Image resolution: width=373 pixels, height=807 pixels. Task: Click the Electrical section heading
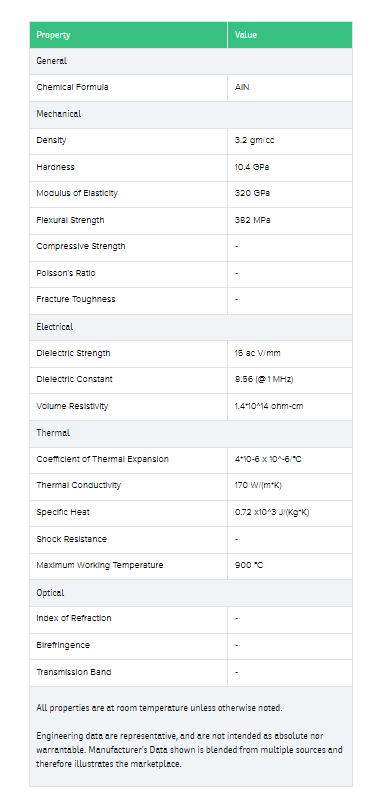click(55, 327)
